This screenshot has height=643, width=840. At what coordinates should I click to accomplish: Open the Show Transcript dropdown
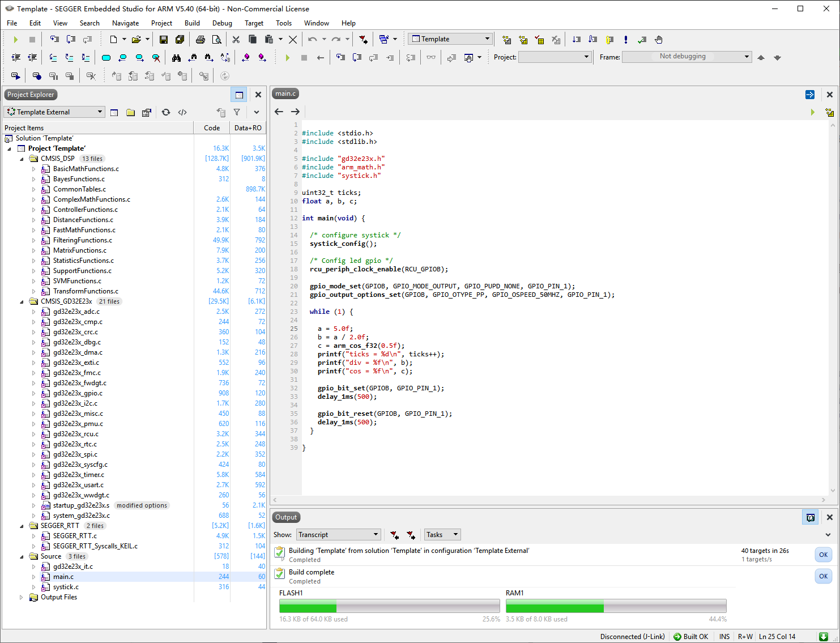pyautogui.click(x=338, y=535)
